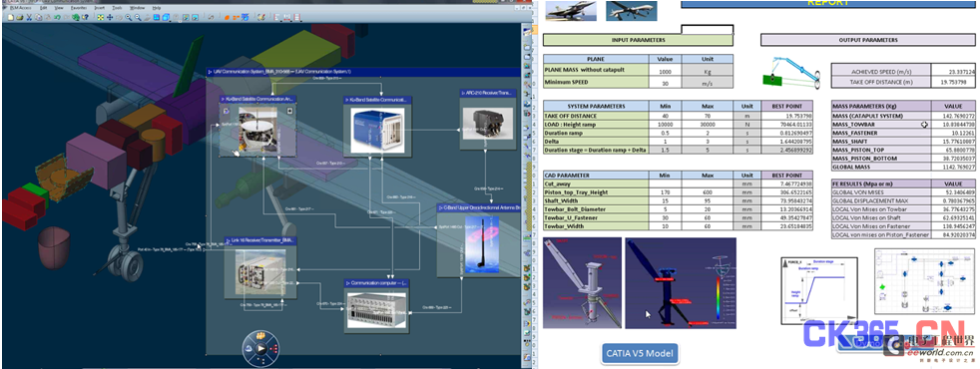Click the Cut scissors toolbar icon
This screenshot has width=980, height=369.
pos(29,18)
